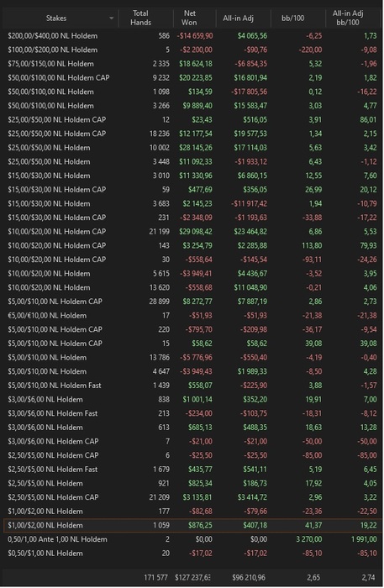
Task: Select the $0,50/$1,00 NL Holdem row
Action: coord(192,554)
